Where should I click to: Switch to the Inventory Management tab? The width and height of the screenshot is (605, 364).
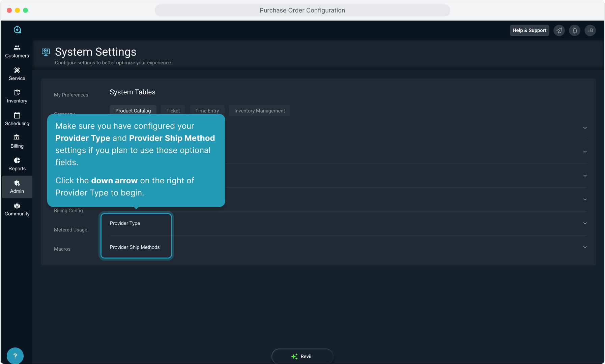click(259, 111)
